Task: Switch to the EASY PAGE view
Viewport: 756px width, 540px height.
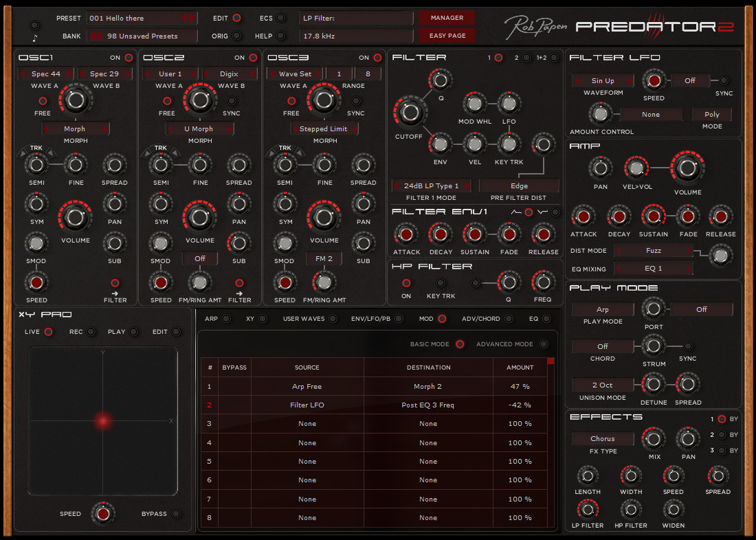Action: [446, 35]
